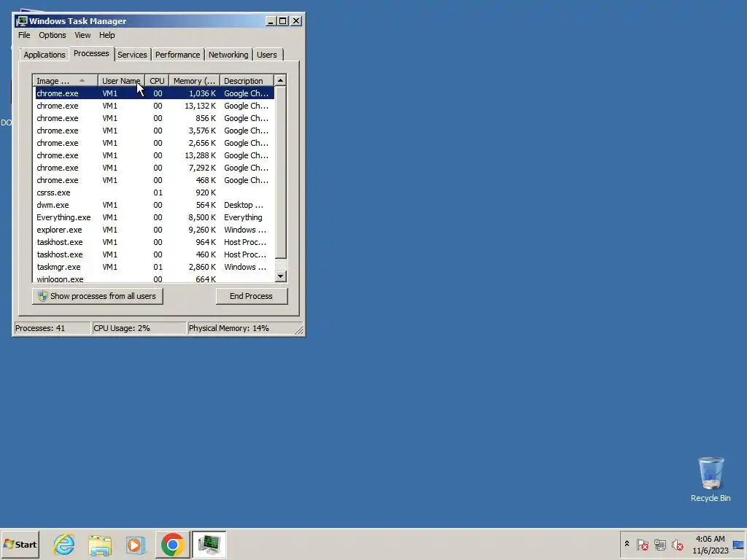The height and width of the screenshot is (560, 747).
Task: Click the scroll up arrow in process list
Action: click(x=281, y=80)
